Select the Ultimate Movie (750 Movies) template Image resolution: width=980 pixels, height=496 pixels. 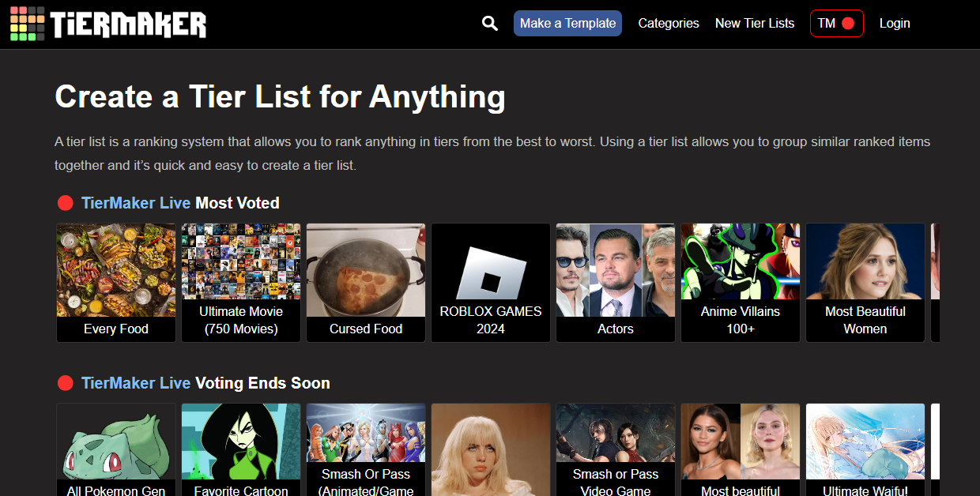tap(241, 282)
